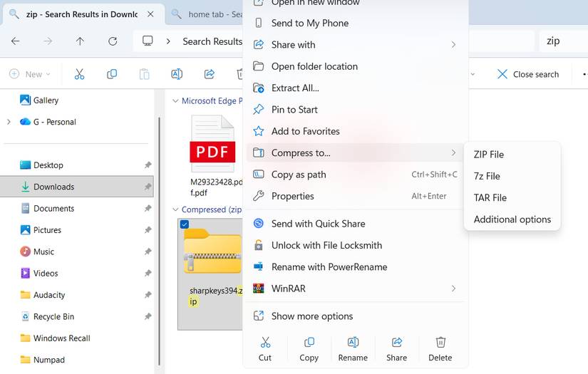Open Properties from context menu

(356, 196)
